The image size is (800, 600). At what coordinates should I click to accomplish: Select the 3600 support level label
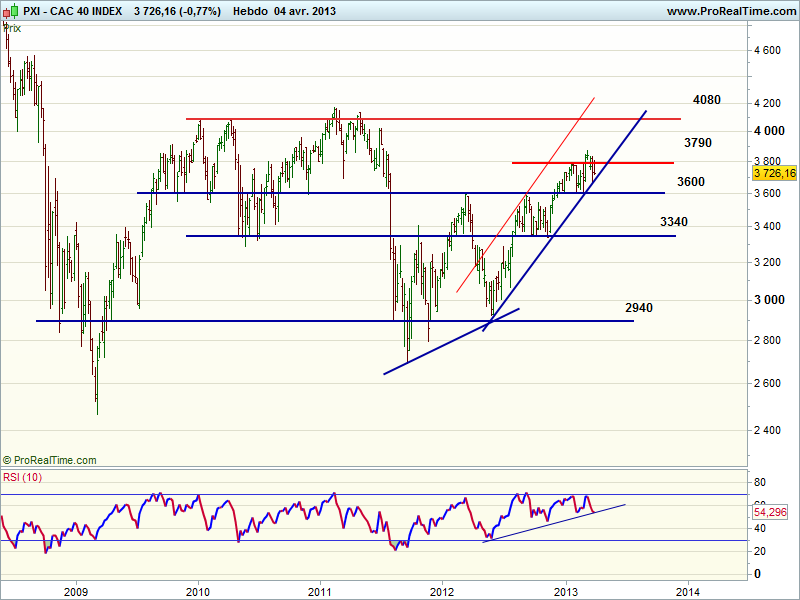pos(691,182)
